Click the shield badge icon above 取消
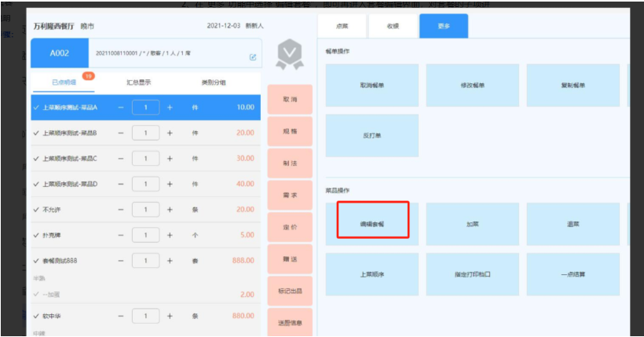The width and height of the screenshot is (644, 337). (x=289, y=55)
